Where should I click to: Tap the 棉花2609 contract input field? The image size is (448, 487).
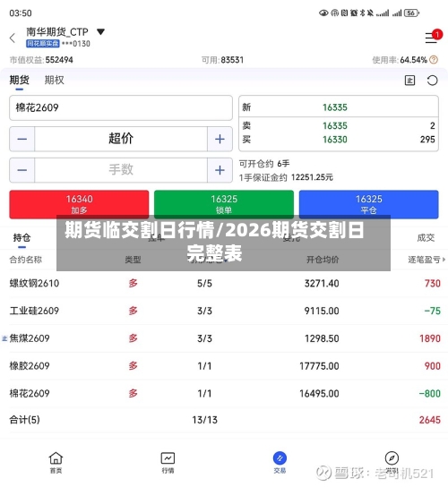pos(121,107)
